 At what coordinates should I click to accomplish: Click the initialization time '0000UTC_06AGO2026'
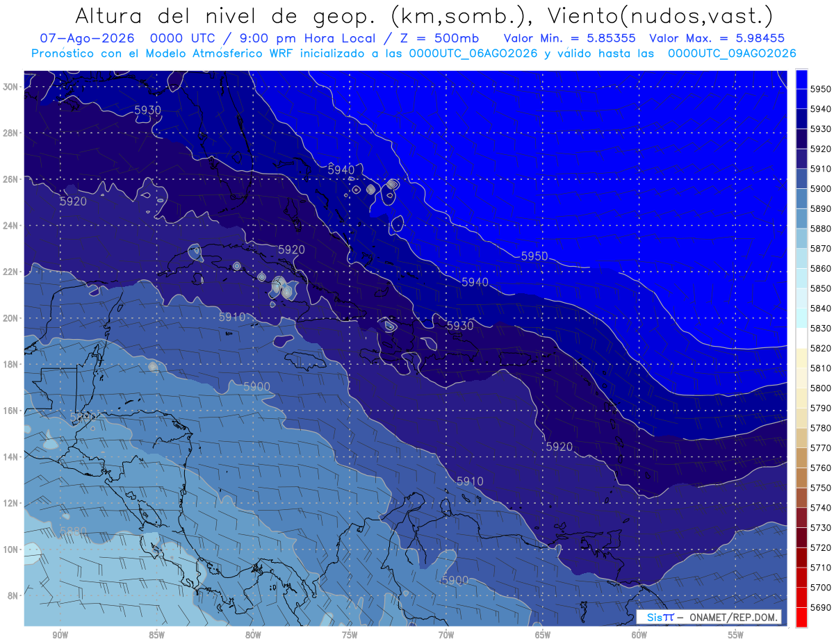click(x=473, y=53)
